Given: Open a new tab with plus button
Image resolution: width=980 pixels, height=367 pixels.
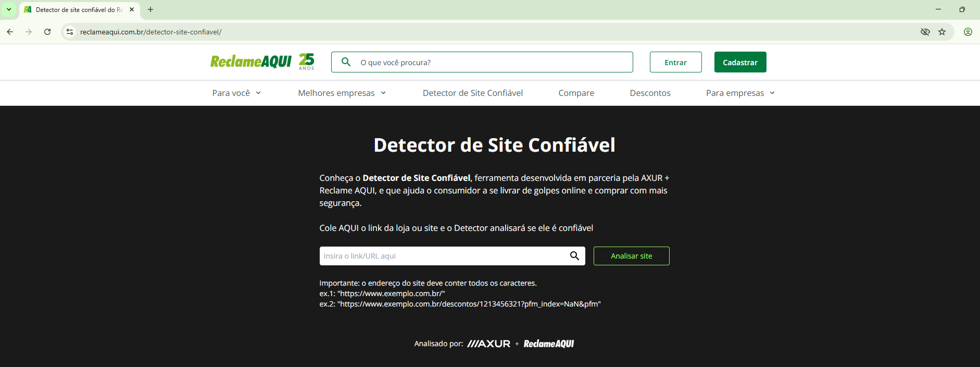Looking at the screenshot, I should pos(150,9).
